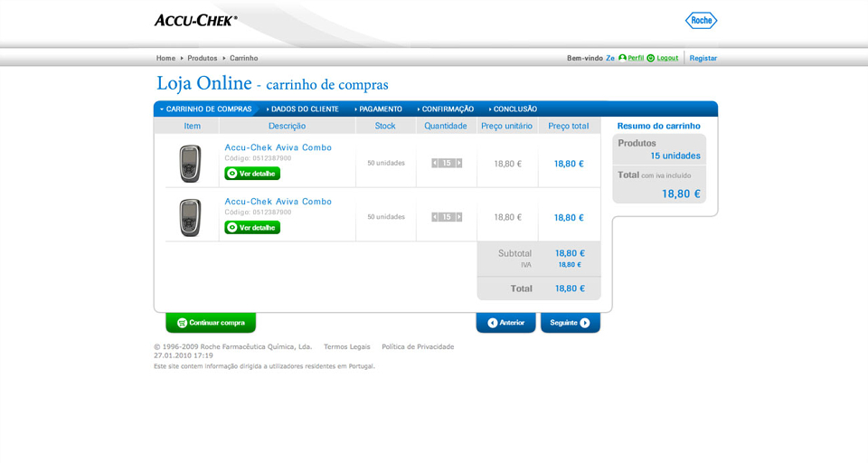Switch to the Confirmação step
This screenshot has width=868, height=463.
(446, 109)
